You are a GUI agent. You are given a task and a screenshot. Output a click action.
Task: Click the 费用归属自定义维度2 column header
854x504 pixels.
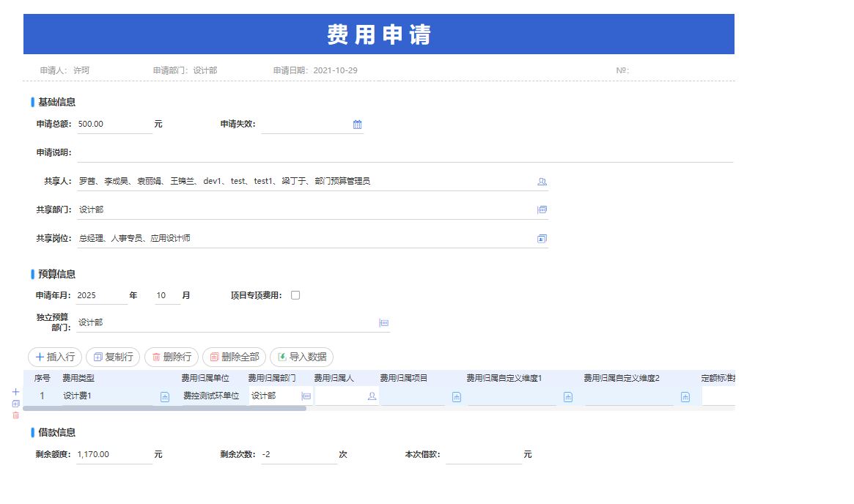(622, 378)
